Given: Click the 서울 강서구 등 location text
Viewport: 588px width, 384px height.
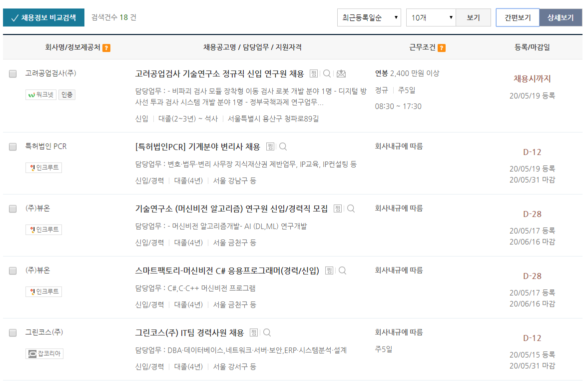Looking at the screenshot, I should point(234,366).
